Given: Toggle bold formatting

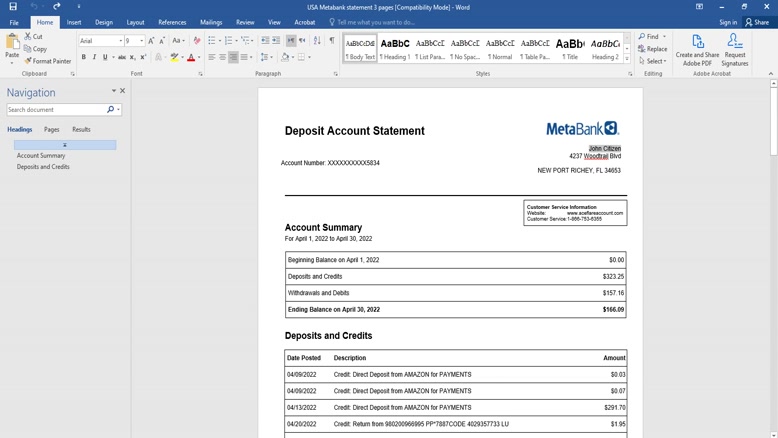Looking at the screenshot, I should click(x=84, y=57).
